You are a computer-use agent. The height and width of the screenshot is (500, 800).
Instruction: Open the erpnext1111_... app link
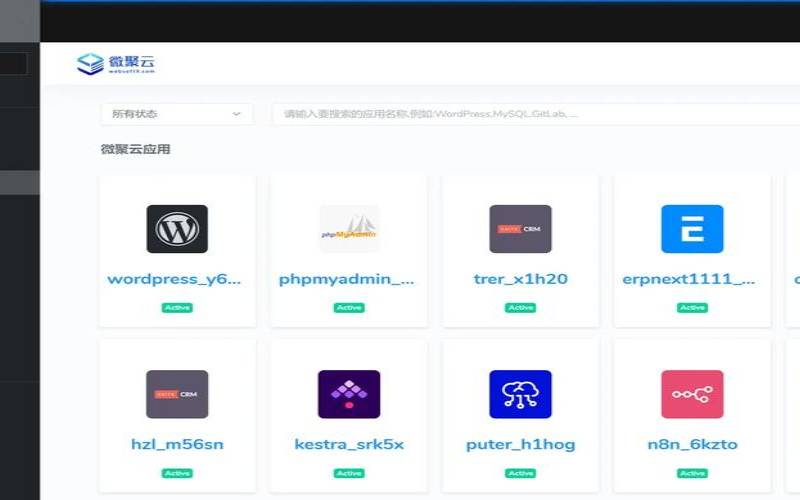[689, 279]
